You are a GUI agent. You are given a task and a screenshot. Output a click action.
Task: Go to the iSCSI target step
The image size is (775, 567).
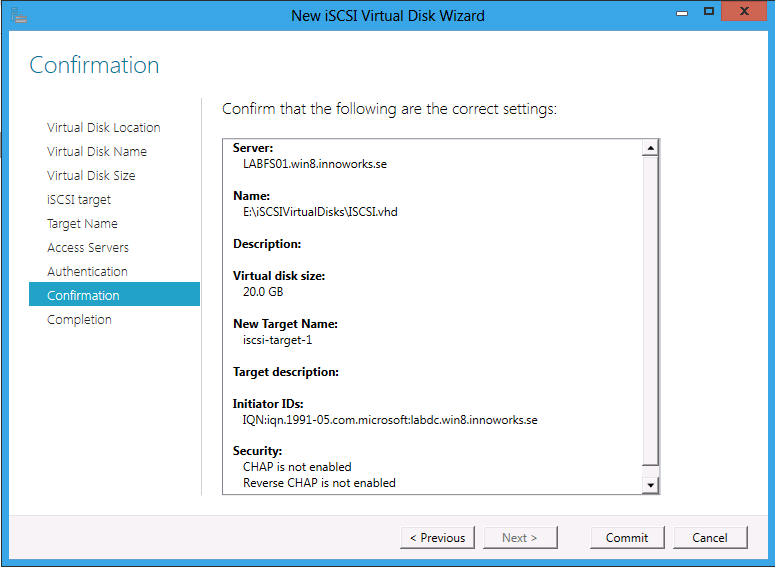tap(79, 200)
